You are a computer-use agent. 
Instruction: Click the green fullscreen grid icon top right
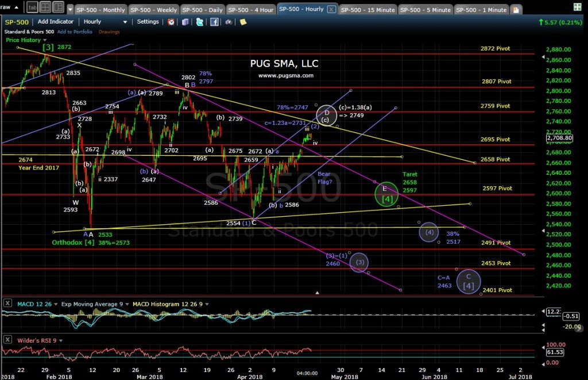pos(577,7)
